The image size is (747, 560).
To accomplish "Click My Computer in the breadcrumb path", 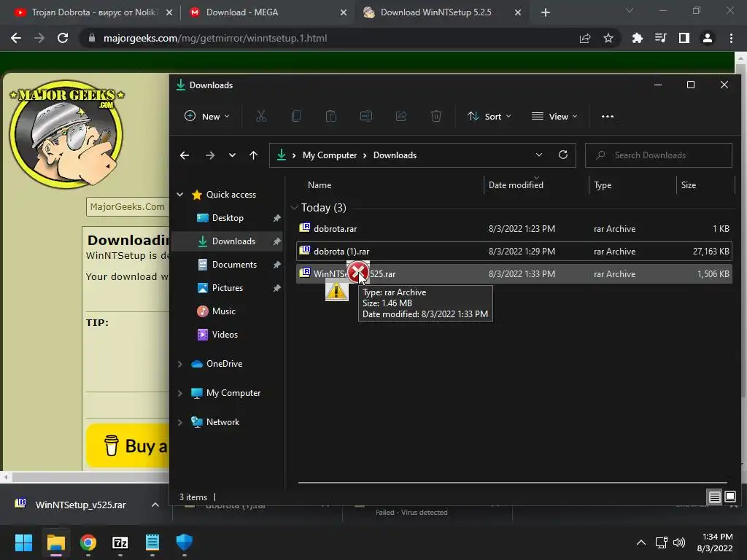I will click(x=330, y=155).
